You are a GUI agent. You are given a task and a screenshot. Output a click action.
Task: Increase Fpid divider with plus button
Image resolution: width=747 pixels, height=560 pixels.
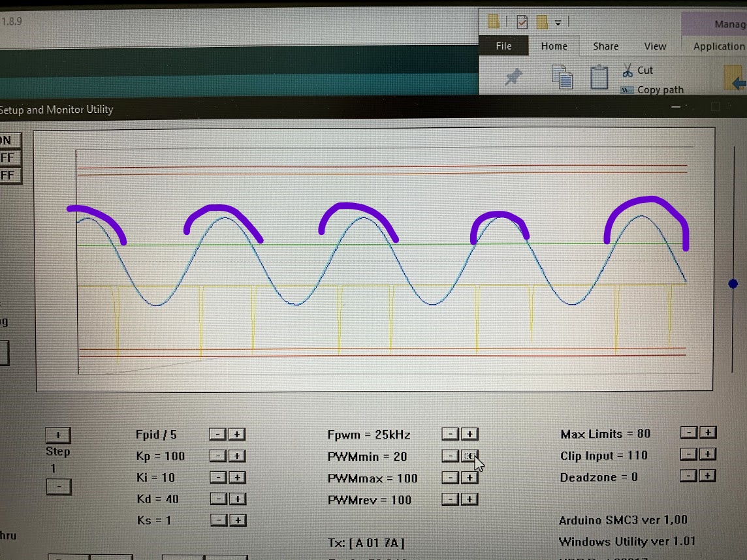click(237, 434)
